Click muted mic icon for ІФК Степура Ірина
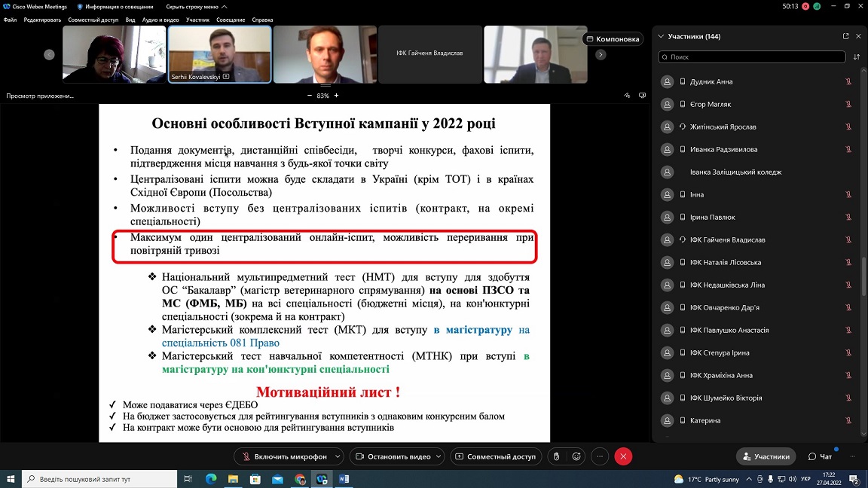The height and width of the screenshot is (488, 868). tap(848, 352)
